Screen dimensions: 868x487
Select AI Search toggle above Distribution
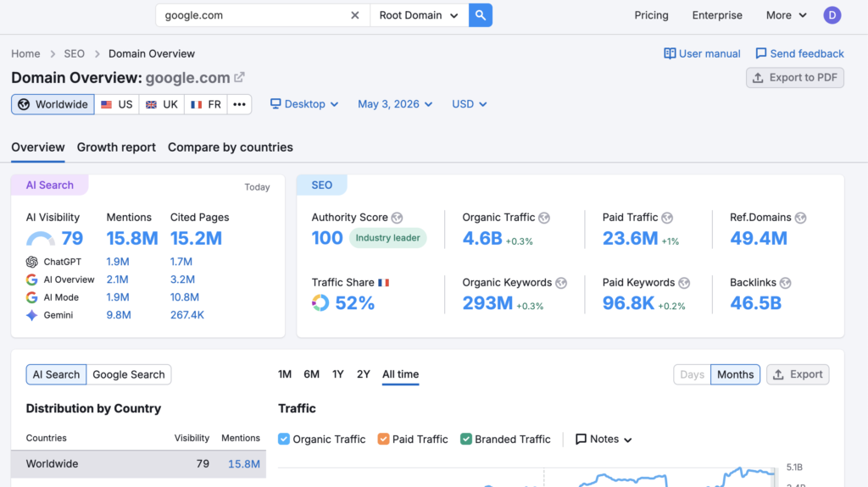point(56,374)
